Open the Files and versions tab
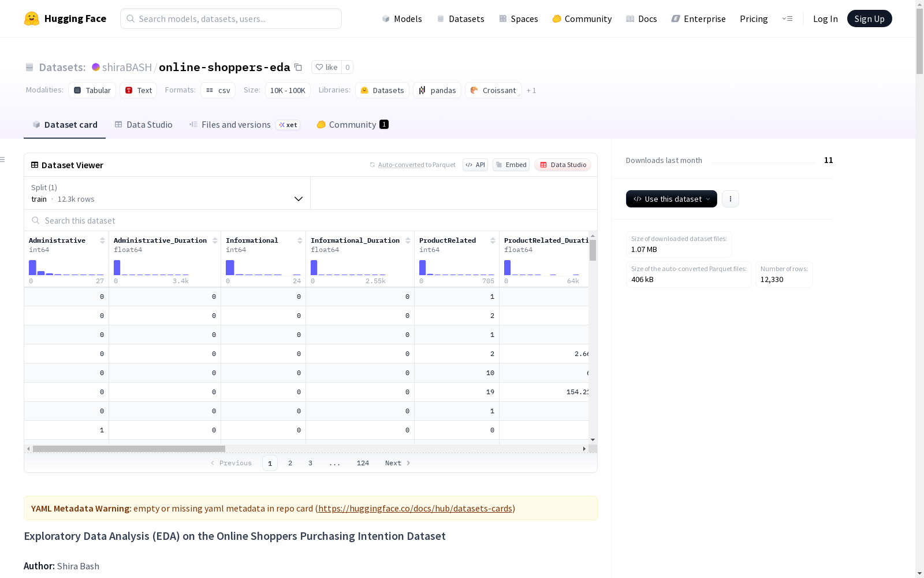Image resolution: width=924 pixels, height=578 pixels. point(245,124)
